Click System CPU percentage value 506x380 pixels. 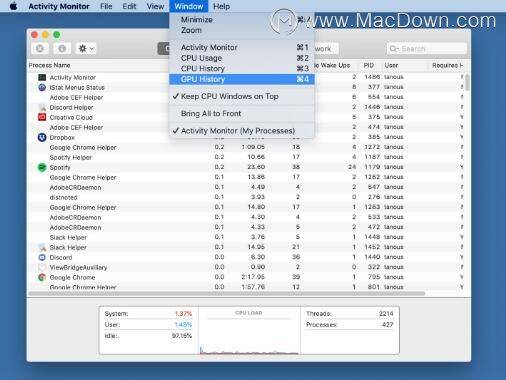(183, 314)
